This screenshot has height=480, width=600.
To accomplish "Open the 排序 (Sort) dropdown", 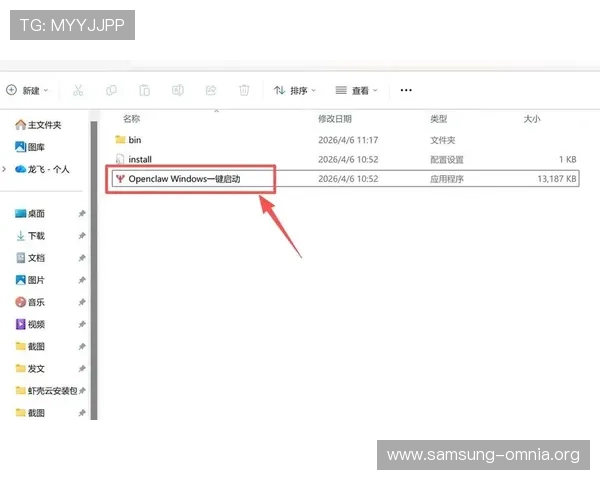I will 295,90.
